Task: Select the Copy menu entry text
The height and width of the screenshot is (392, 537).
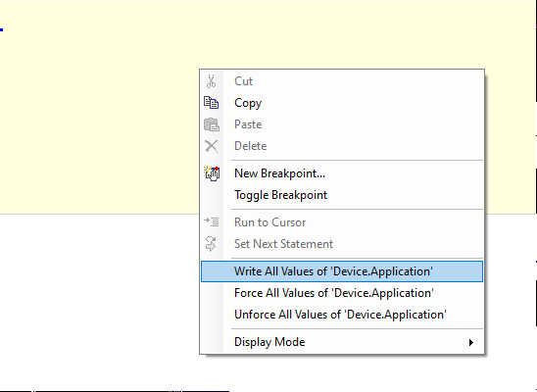Action: tap(248, 103)
